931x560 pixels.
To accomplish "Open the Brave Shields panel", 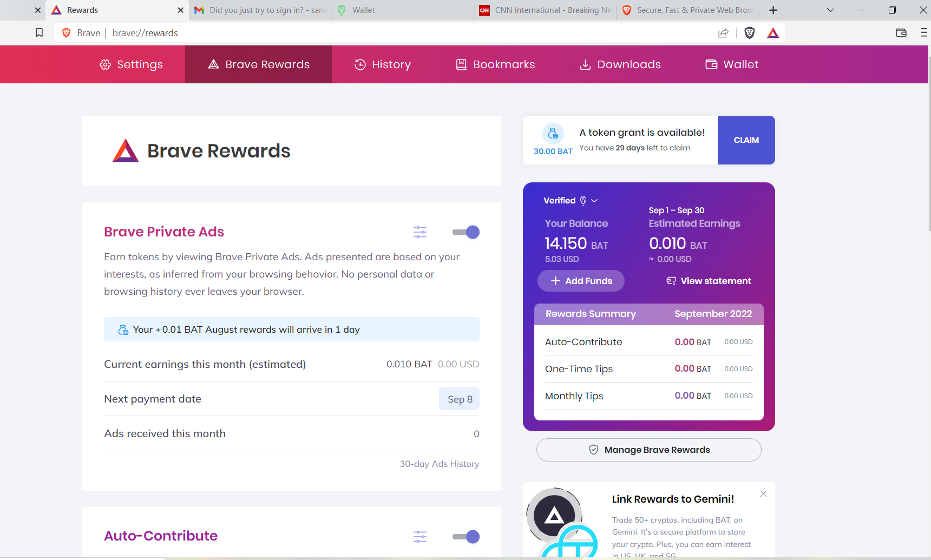I will click(750, 33).
